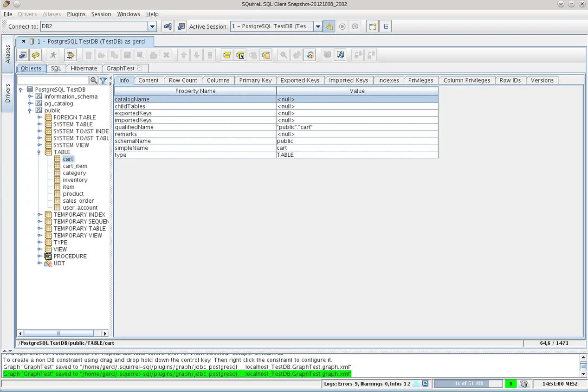This screenshot has height=392, width=588.
Task: Switch to the Hibernate tab
Action: click(x=84, y=68)
